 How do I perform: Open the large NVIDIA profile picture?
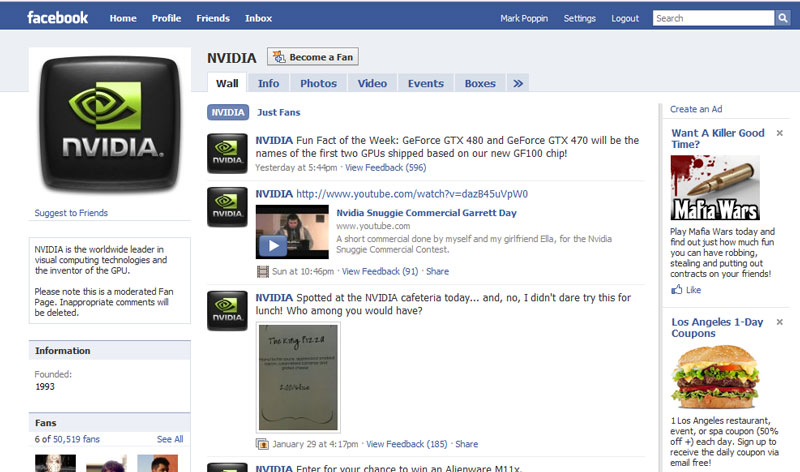110,123
